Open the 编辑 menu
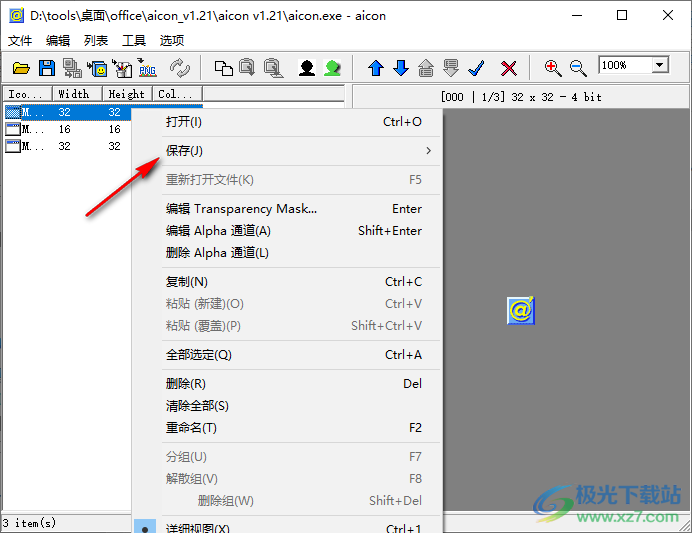The image size is (692, 533). 58,41
